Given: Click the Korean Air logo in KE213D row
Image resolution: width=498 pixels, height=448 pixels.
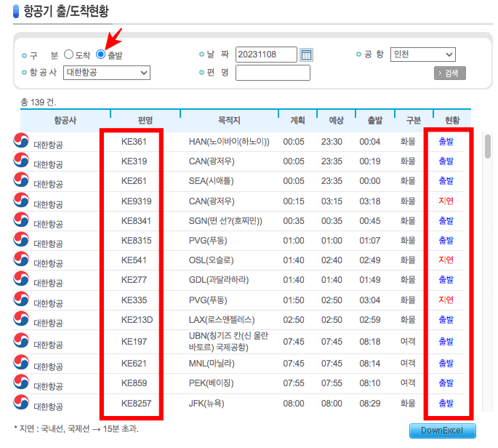Looking at the screenshot, I should click(21, 319).
